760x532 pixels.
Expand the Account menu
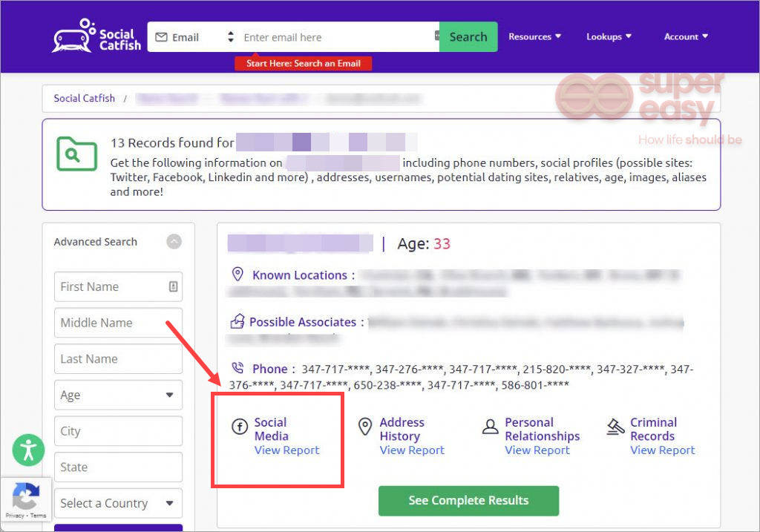pyautogui.click(x=686, y=36)
